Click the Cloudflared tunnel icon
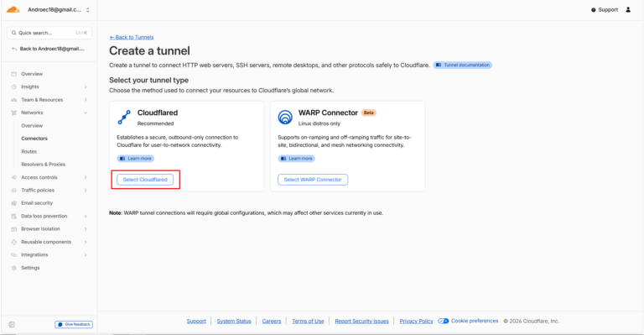Viewport: 644px width, 335px height. pyautogui.click(x=124, y=118)
